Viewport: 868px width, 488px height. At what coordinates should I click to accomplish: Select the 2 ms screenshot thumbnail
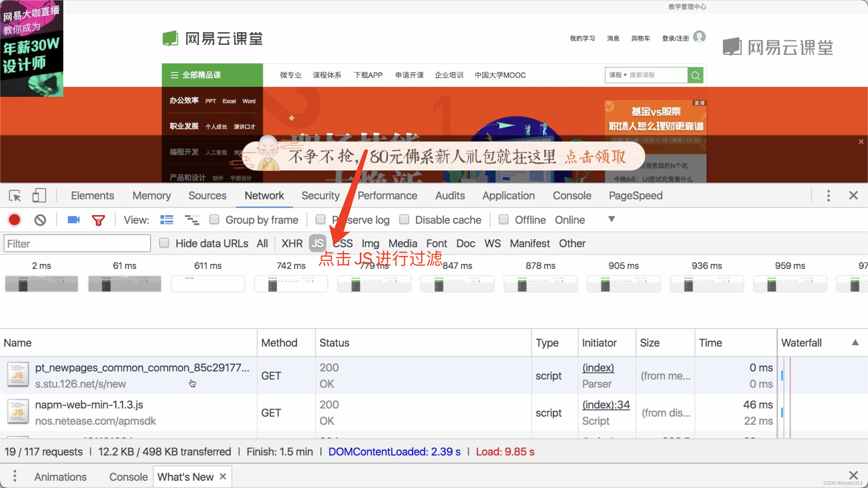coord(41,284)
